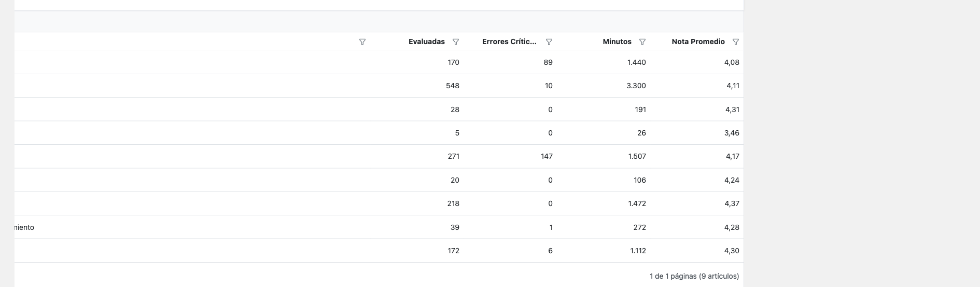Select Evaluadas value 548

(x=453, y=86)
